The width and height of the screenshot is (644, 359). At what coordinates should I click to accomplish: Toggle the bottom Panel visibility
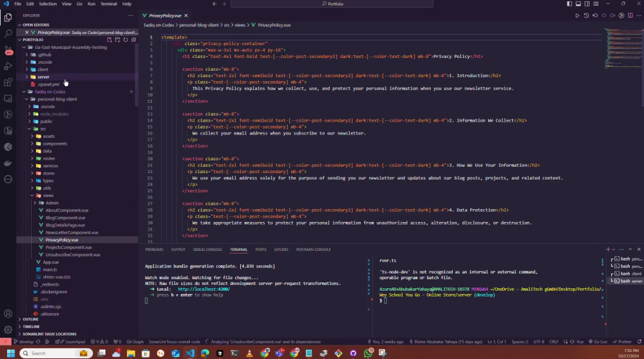pyautogui.click(x=578, y=4)
